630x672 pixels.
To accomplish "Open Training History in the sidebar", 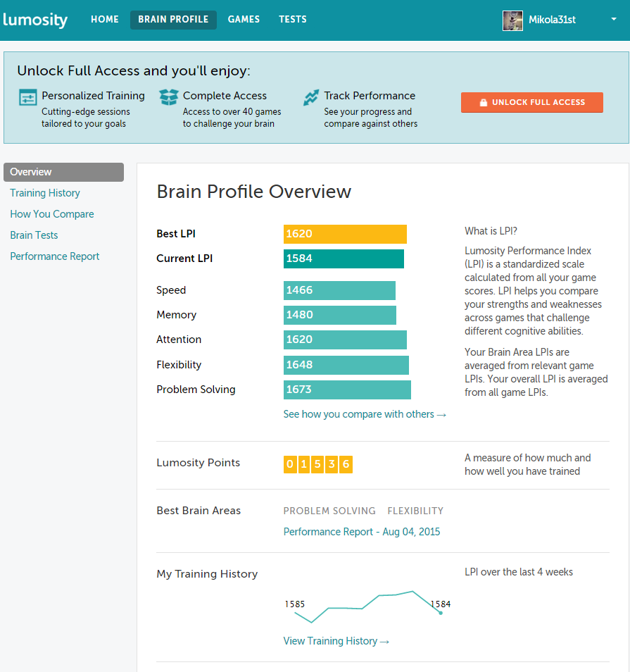I will (x=45, y=193).
